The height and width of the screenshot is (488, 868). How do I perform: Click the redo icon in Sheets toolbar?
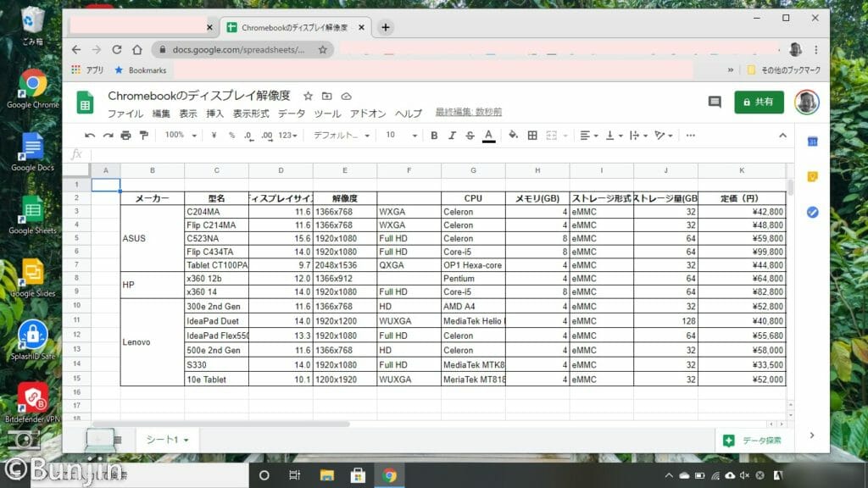click(108, 136)
